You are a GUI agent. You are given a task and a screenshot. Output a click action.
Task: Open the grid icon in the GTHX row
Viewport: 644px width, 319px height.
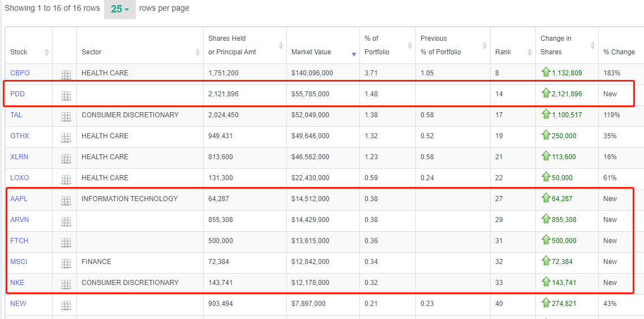tap(66, 138)
